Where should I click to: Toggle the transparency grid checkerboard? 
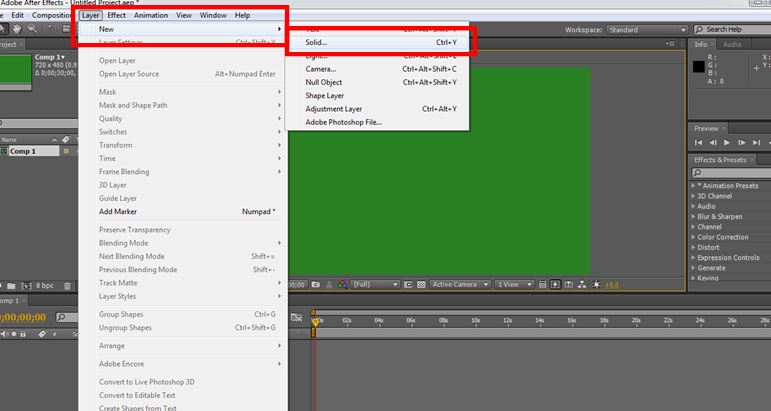click(421, 285)
